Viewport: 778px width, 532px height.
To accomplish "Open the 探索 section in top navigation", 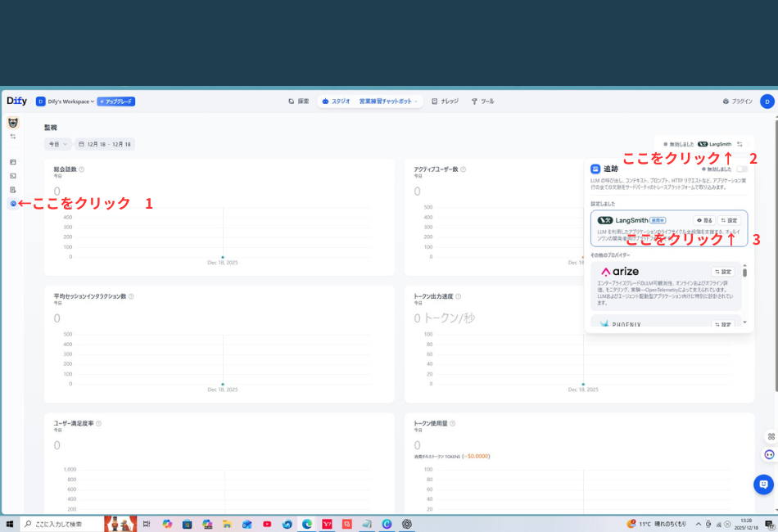I will pyautogui.click(x=300, y=101).
